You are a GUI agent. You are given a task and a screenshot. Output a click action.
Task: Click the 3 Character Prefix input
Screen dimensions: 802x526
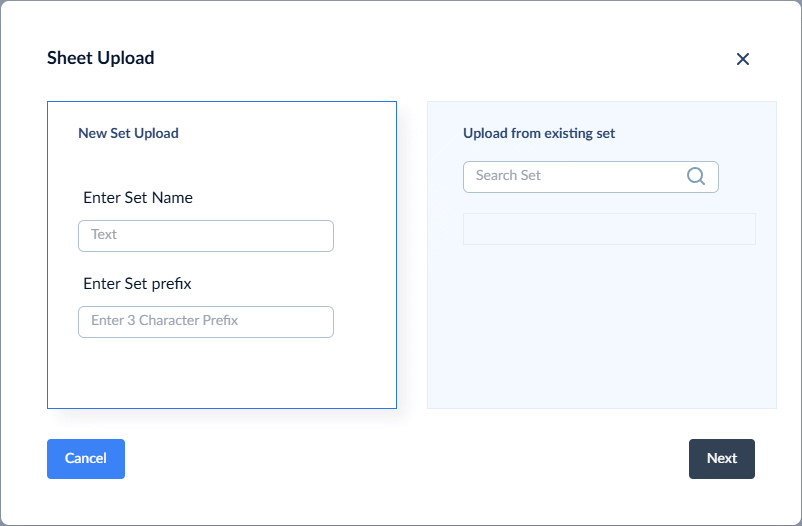206,322
